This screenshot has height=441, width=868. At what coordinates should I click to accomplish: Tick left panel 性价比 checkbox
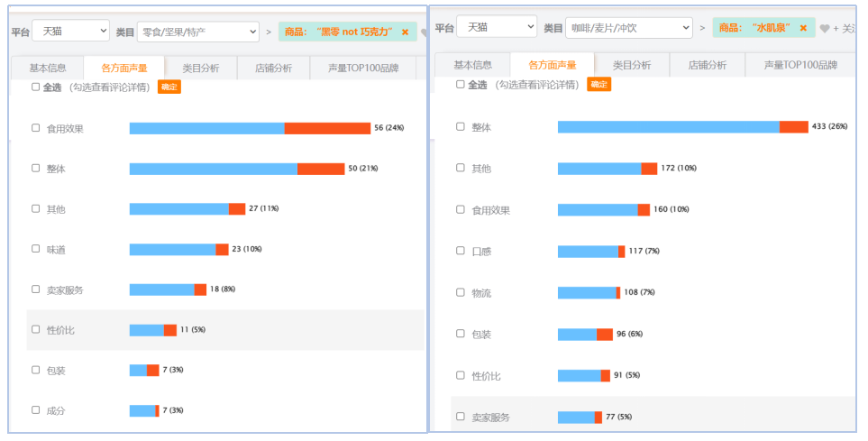(x=36, y=329)
